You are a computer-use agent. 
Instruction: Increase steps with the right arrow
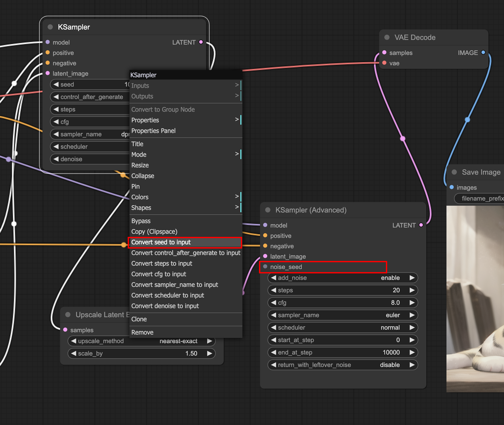(412, 290)
